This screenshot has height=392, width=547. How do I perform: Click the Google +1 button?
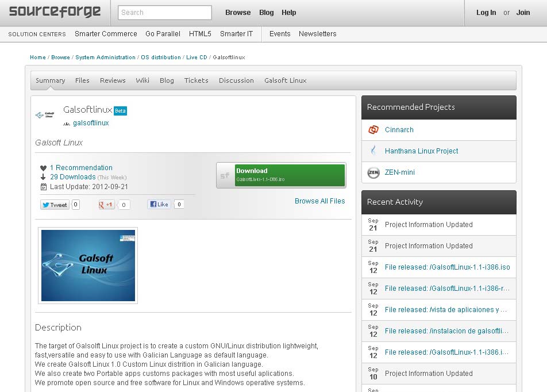pyautogui.click(x=106, y=205)
